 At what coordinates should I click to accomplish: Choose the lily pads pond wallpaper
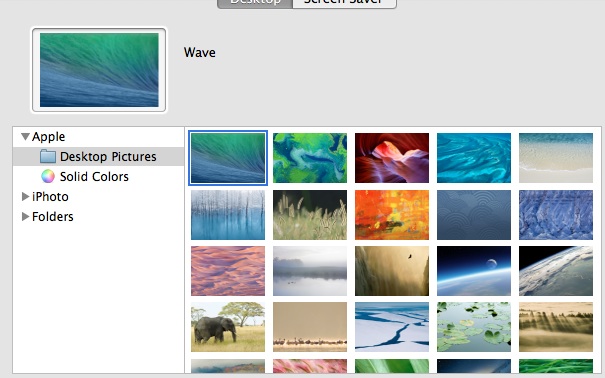pos(474,327)
